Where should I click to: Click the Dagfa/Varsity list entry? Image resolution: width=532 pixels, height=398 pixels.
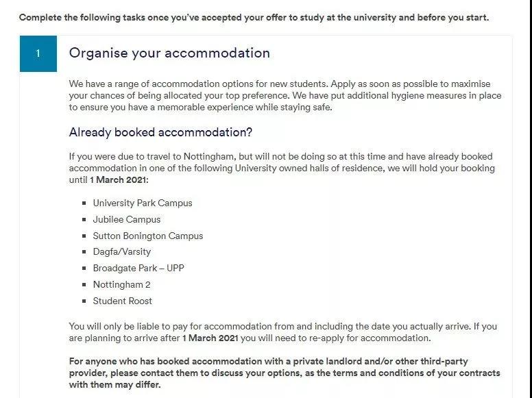(x=122, y=251)
